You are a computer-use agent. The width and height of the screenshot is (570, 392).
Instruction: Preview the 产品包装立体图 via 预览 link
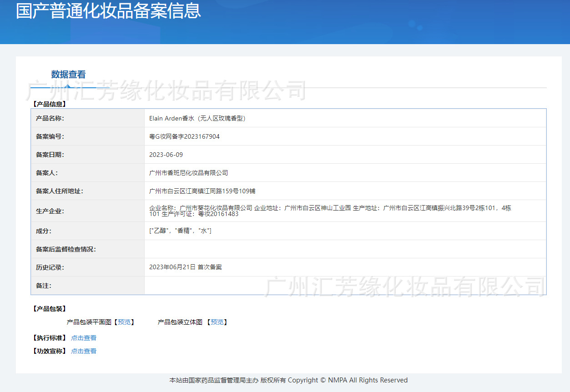(x=217, y=322)
